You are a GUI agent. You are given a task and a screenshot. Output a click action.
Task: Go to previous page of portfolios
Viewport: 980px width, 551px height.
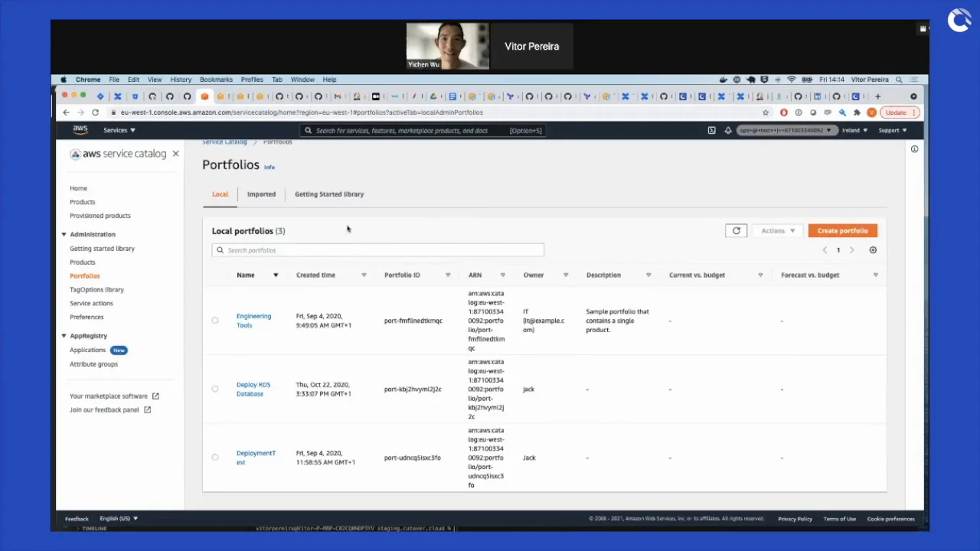[x=825, y=250]
